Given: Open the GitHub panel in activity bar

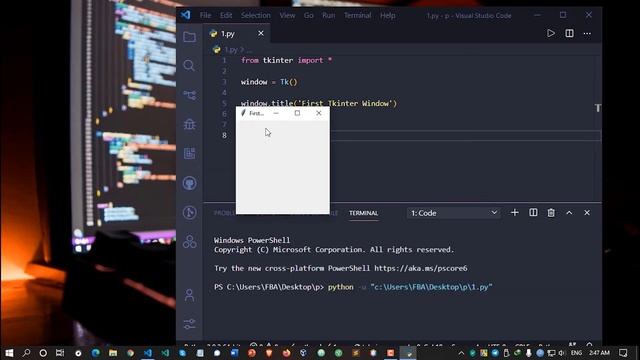Looking at the screenshot, I should click(189, 183).
